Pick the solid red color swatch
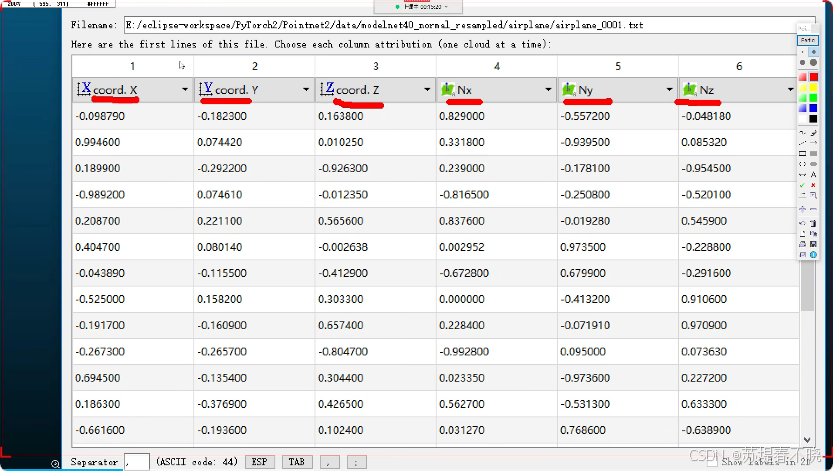This screenshot has width=833, height=471. tap(813, 77)
